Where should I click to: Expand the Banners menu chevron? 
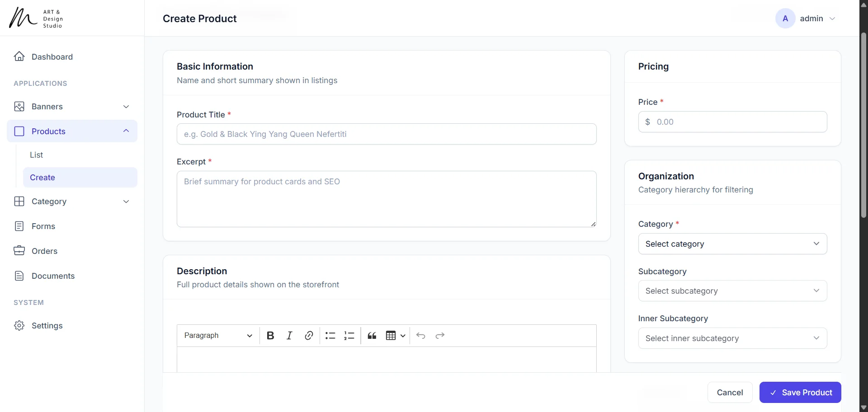(126, 107)
